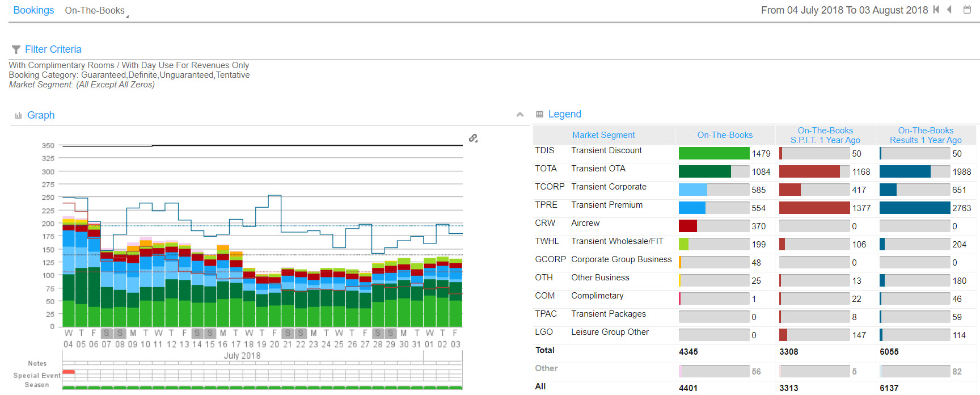The width and height of the screenshot is (980, 395).
Task: Open the Bookings tab
Action: pos(33,10)
